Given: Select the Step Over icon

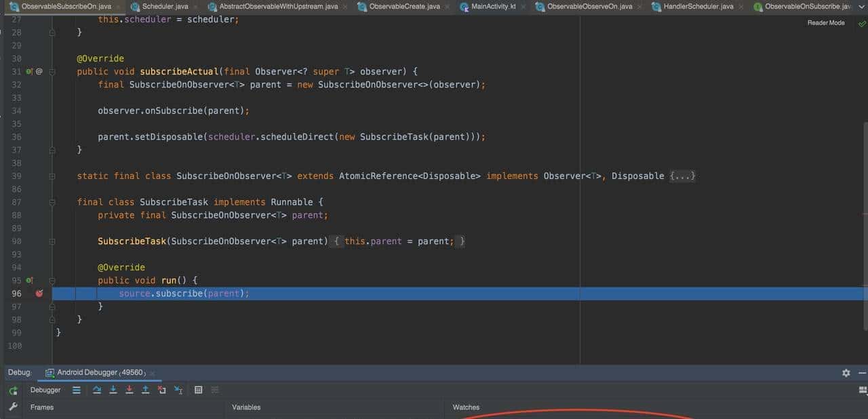Looking at the screenshot, I should 97,390.
